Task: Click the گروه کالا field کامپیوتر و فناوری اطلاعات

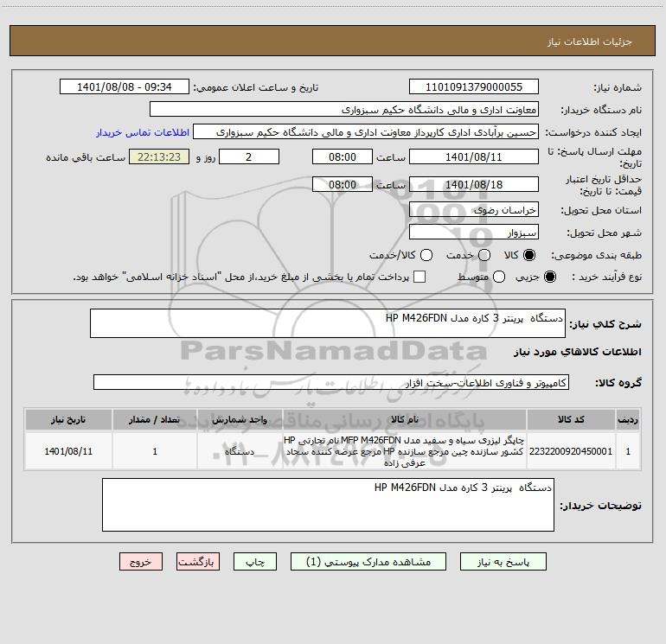Action: (x=331, y=382)
